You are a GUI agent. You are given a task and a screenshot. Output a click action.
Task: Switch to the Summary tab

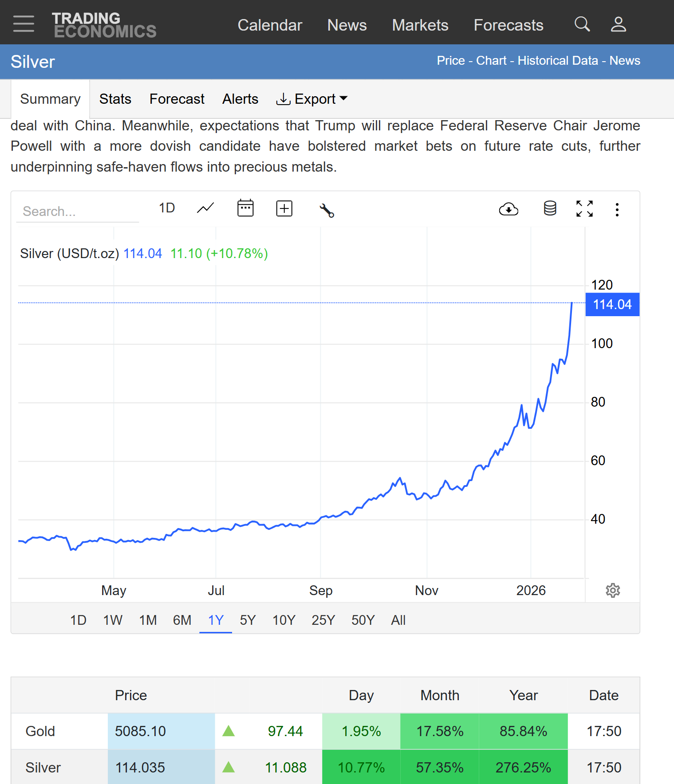[x=50, y=99]
